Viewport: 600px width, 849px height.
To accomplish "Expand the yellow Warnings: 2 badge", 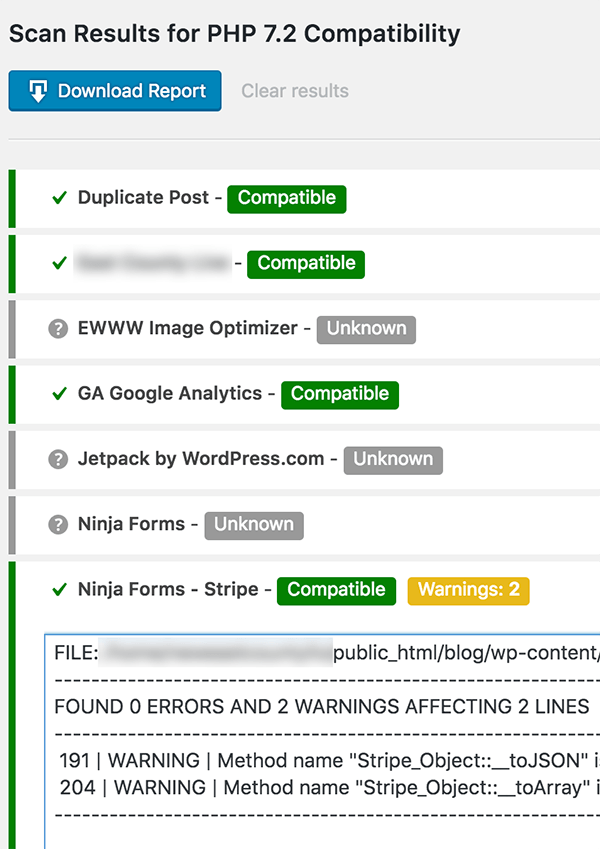I will pos(468,590).
